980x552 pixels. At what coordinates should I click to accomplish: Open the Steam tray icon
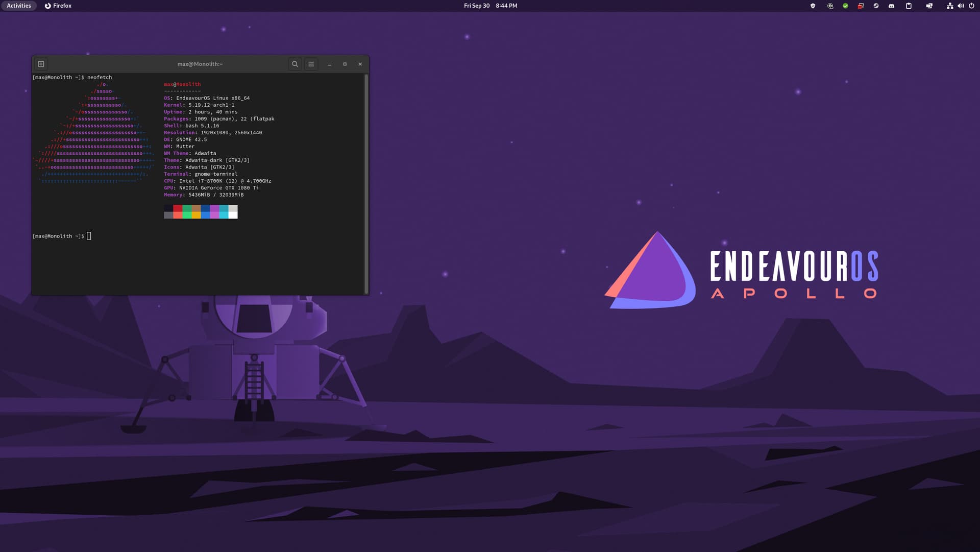pyautogui.click(x=876, y=6)
